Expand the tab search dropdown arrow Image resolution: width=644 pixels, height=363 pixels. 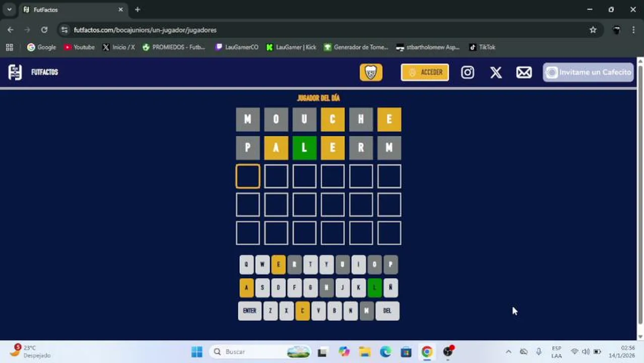click(x=9, y=10)
